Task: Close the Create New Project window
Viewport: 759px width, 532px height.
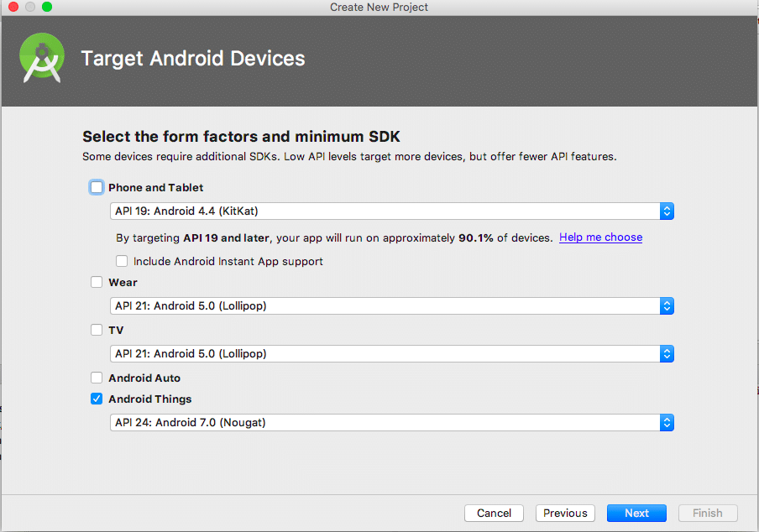Action: [13, 8]
